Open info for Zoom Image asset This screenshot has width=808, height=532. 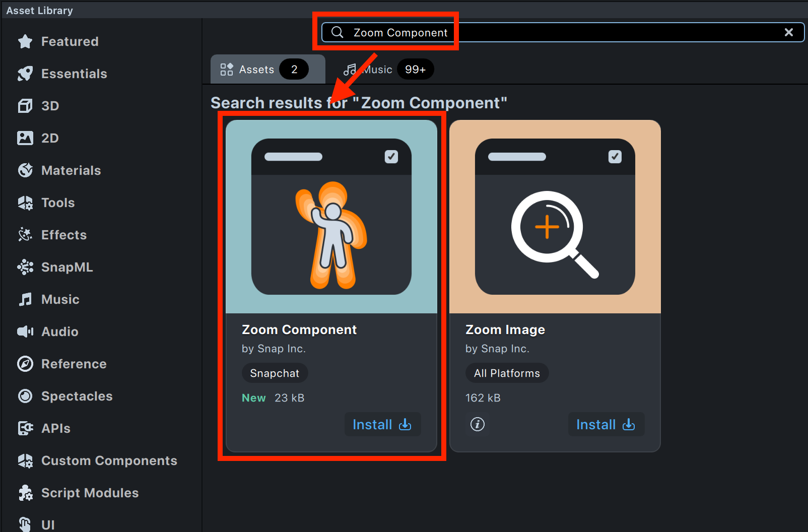tap(478, 424)
